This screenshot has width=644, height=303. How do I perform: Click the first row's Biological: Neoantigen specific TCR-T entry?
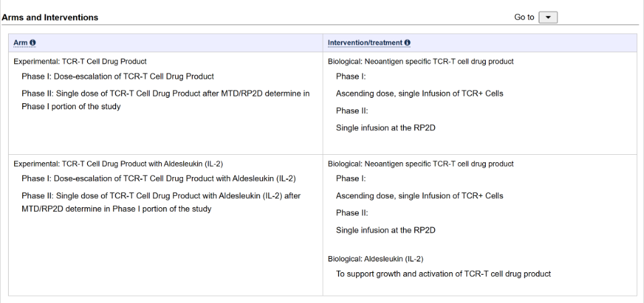point(421,62)
